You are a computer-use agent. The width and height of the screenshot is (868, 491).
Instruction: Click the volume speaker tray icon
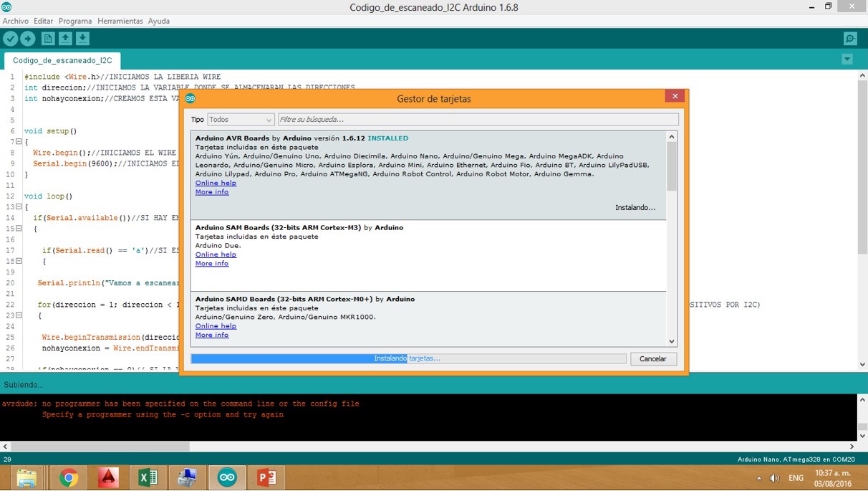point(774,478)
